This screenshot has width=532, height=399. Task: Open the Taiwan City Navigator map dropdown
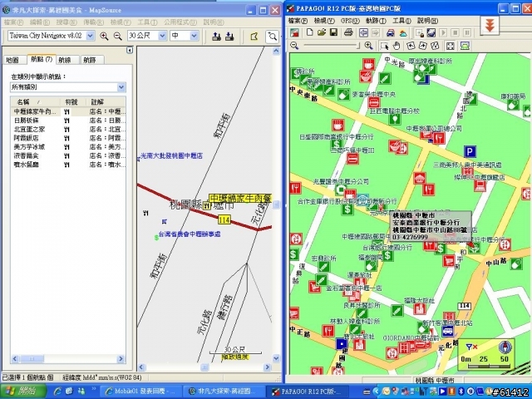pyautogui.click(x=91, y=37)
